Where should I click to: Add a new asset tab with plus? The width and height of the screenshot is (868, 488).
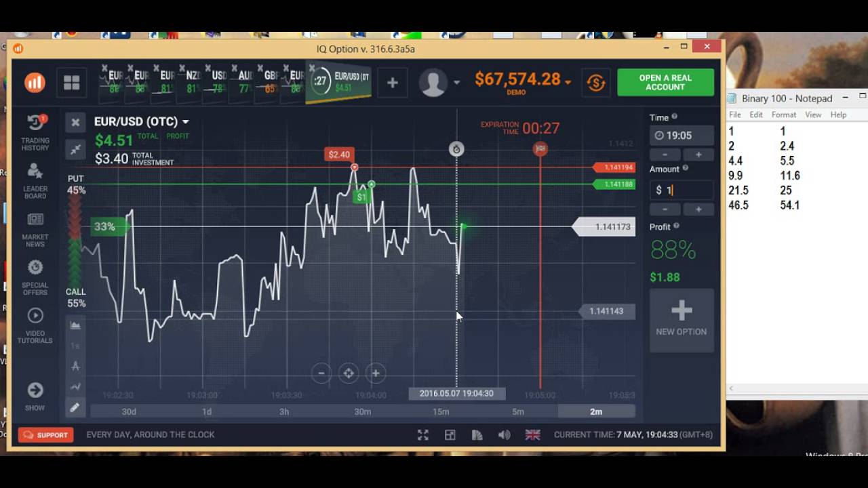392,83
